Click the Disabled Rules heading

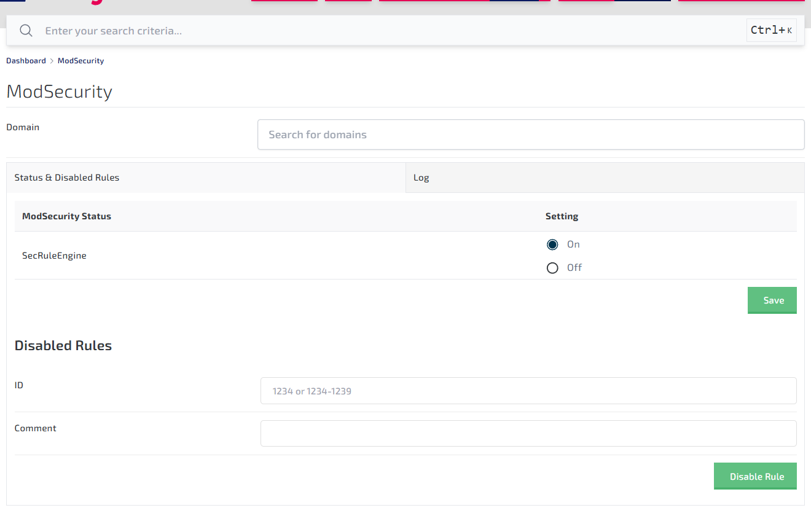pos(63,346)
